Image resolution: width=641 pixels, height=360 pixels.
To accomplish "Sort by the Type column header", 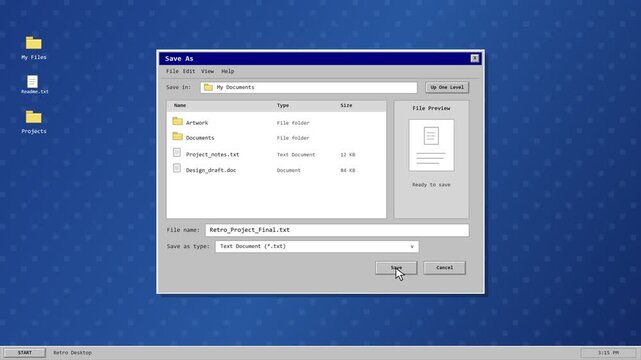I will tap(282, 105).
